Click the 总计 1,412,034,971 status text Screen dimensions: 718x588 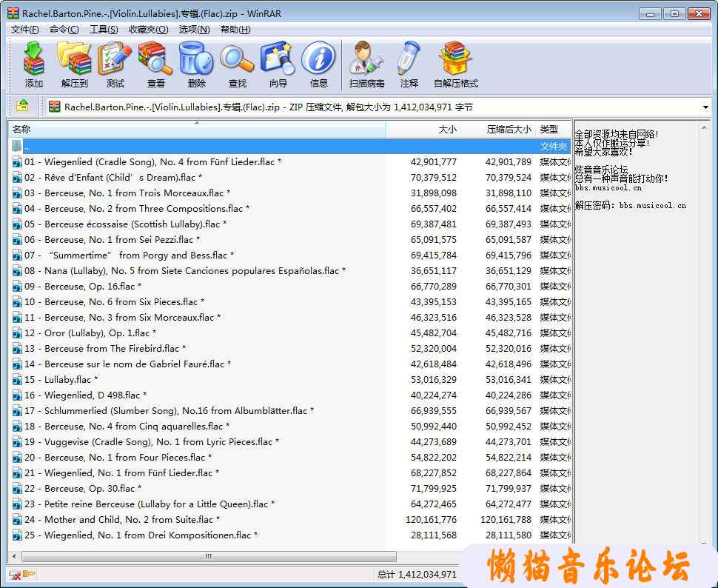pyautogui.click(x=417, y=574)
